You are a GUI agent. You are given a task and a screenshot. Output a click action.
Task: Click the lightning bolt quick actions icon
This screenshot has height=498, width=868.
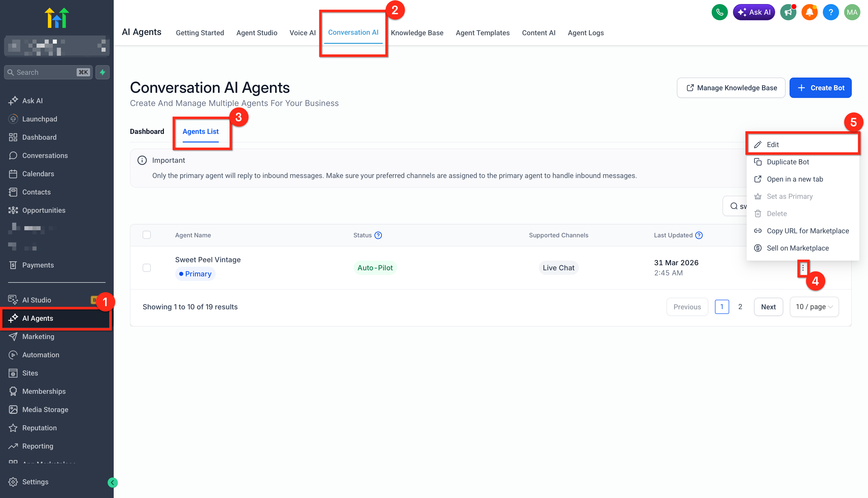click(x=102, y=72)
